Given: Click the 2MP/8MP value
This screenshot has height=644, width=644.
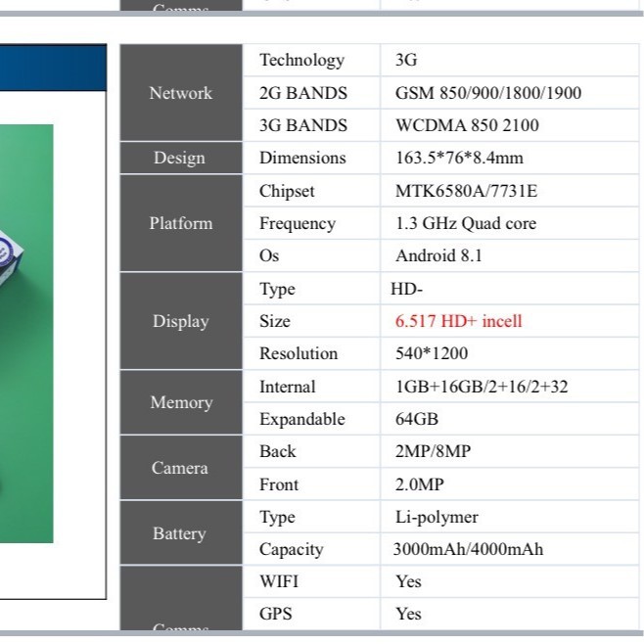Looking at the screenshot, I should coord(433,451).
